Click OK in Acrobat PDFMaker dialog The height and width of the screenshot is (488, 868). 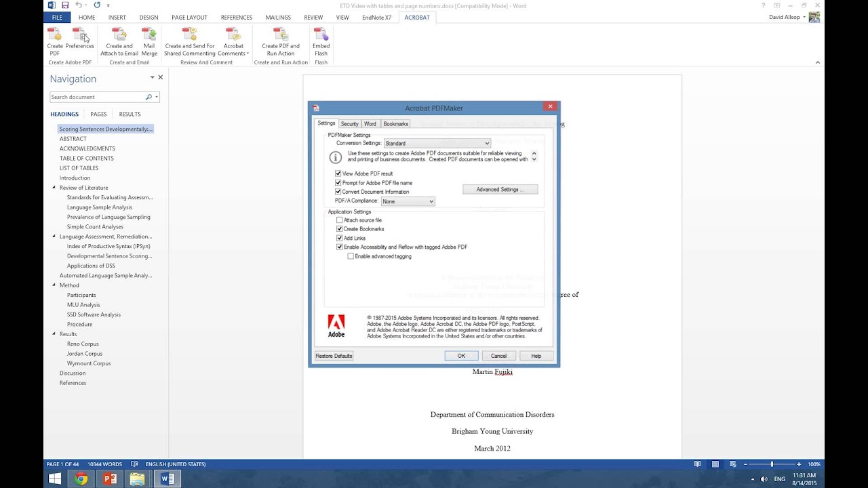click(461, 356)
